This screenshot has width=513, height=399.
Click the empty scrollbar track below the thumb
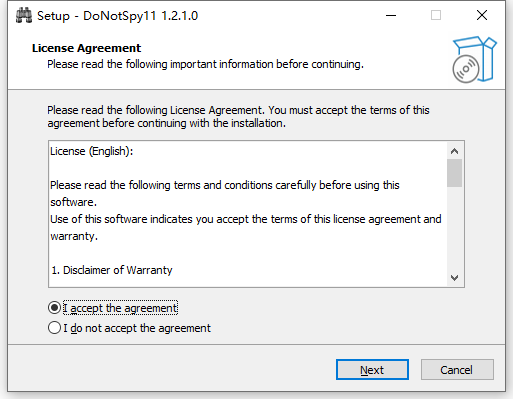coord(454,228)
